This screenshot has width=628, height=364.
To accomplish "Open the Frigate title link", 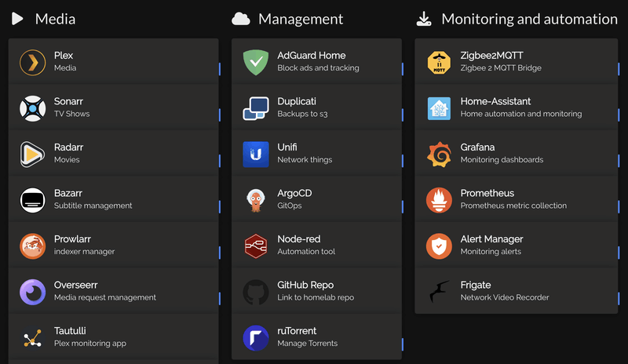I will (x=476, y=285).
